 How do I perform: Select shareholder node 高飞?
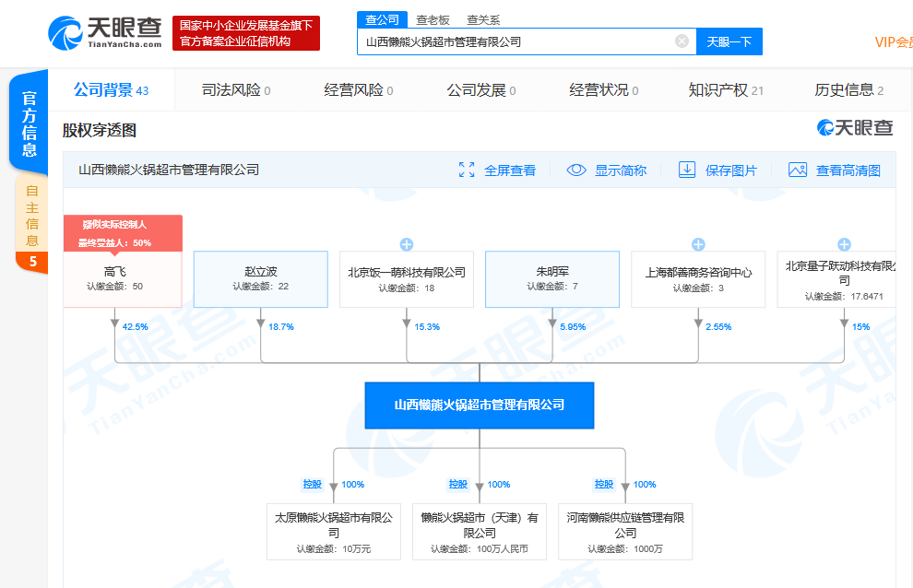[x=123, y=279]
